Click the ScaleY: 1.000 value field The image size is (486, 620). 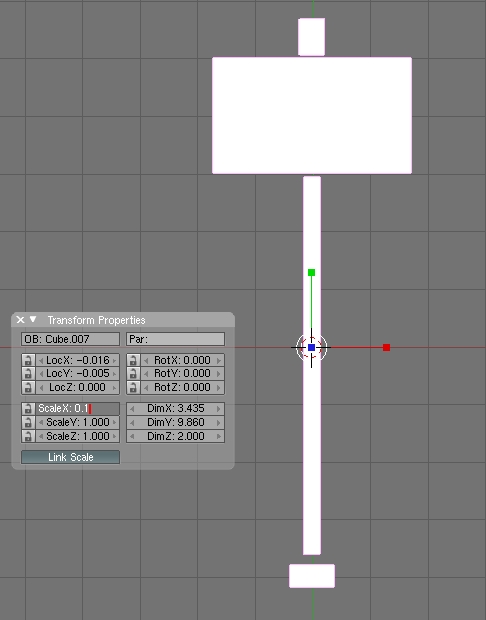(x=78, y=422)
